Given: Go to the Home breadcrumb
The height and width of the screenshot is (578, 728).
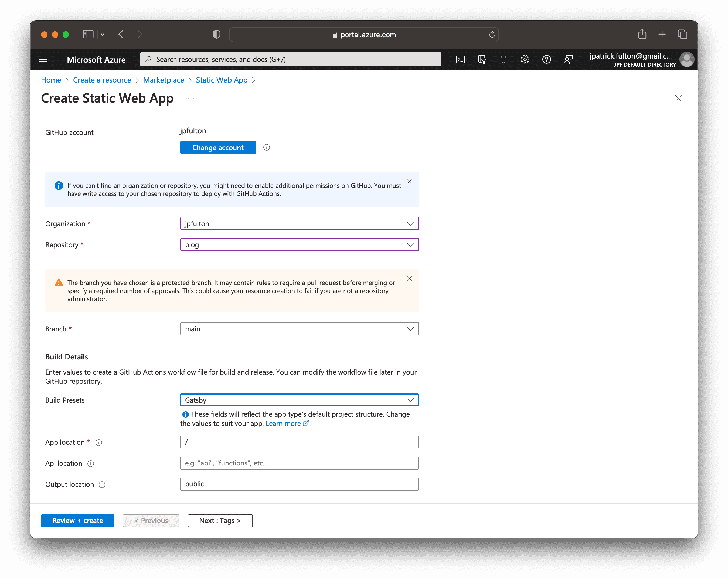Looking at the screenshot, I should click(51, 80).
